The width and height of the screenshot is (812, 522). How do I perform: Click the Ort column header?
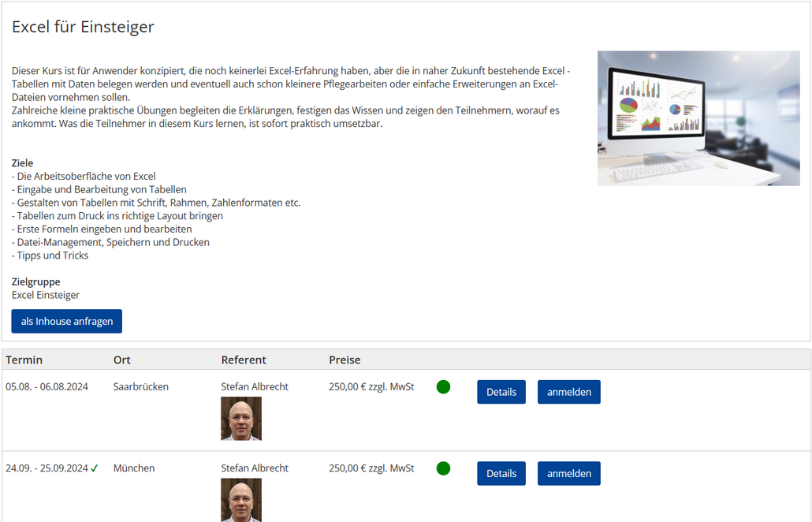tap(122, 360)
